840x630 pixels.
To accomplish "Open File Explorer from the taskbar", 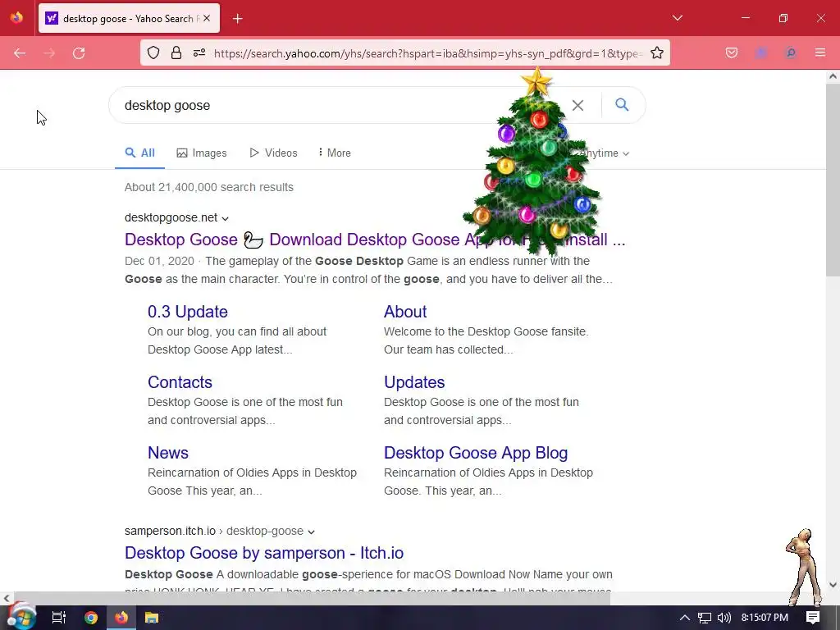I will [152, 618].
